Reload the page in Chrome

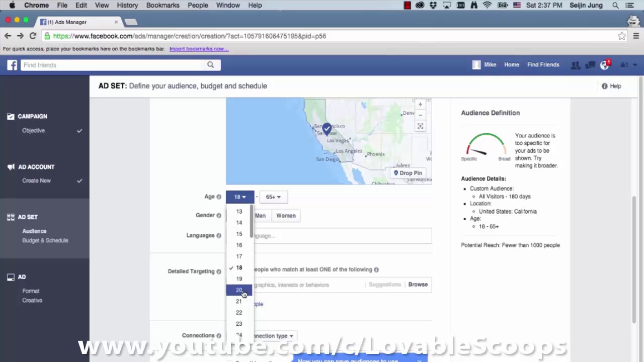coord(33,36)
